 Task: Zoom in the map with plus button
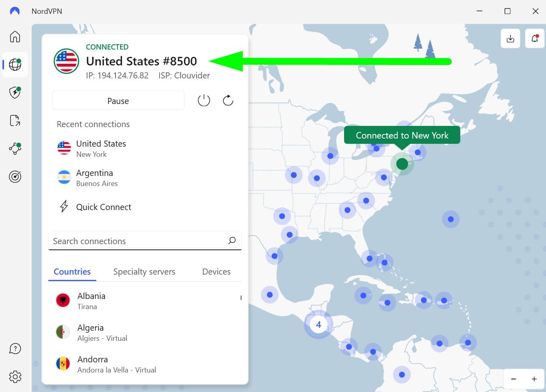click(x=534, y=379)
